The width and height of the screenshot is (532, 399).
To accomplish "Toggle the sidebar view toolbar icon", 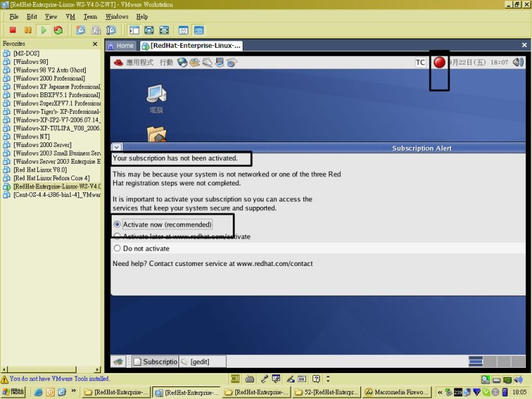I will tap(134, 30).
